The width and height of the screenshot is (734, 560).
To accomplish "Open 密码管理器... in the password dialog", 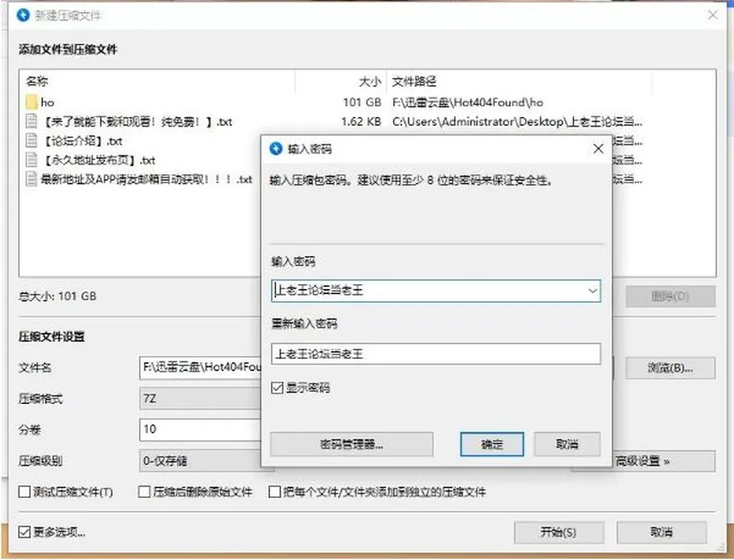I will pyautogui.click(x=352, y=444).
